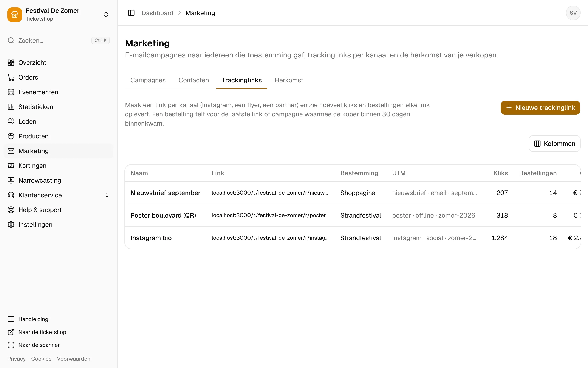Click the Producten box icon
The height and width of the screenshot is (368, 588).
(11, 136)
